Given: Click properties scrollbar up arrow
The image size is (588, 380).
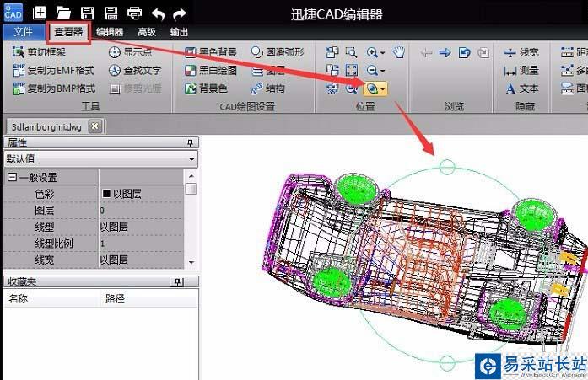Looking at the screenshot, I should click(x=192, y=175).
